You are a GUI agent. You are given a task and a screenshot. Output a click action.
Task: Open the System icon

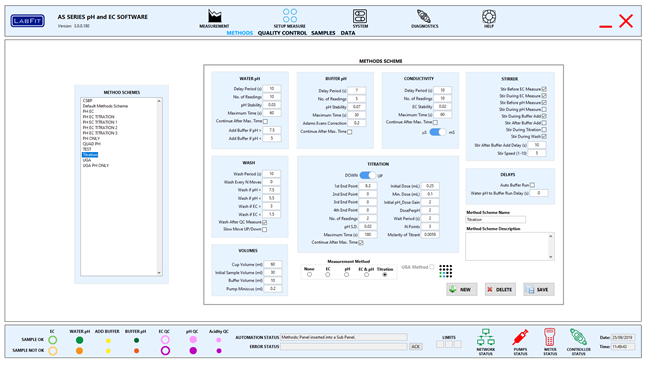click(x=360, y=17)
